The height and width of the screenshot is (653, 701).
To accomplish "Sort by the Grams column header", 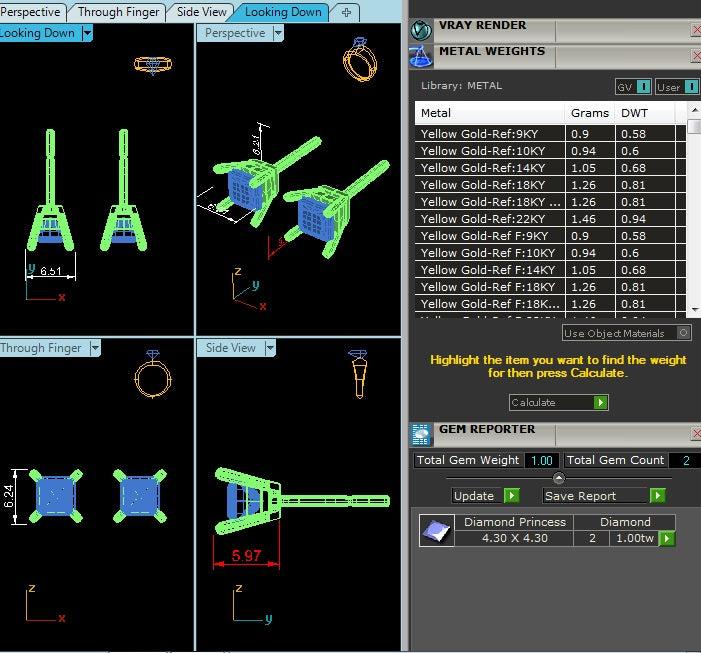I will (590, 113).
